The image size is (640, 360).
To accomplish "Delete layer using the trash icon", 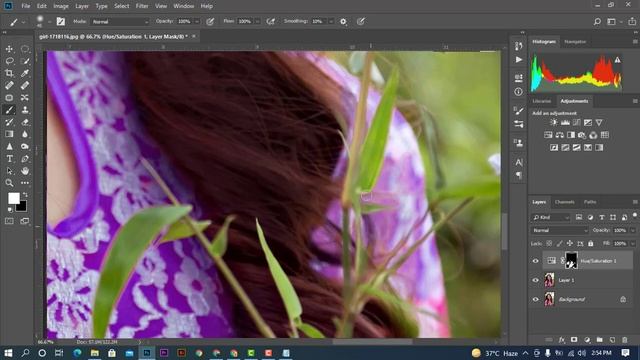I will (x=624, y=340).
